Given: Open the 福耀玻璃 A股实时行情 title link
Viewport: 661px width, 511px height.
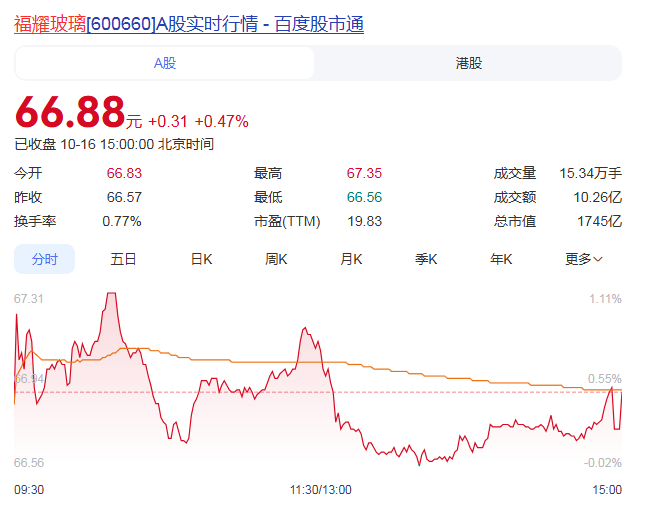Looking at the screenshot, I should click(189, 24).
